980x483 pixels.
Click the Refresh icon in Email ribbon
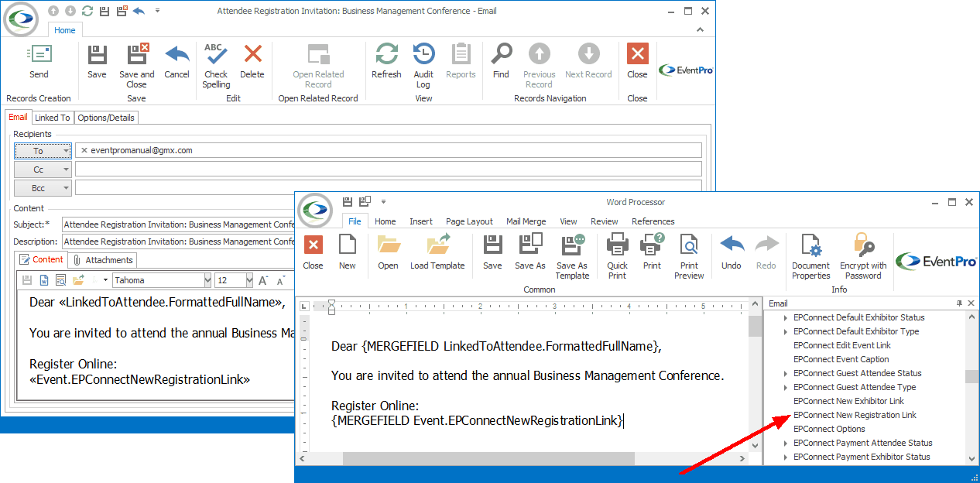(386, 54)
